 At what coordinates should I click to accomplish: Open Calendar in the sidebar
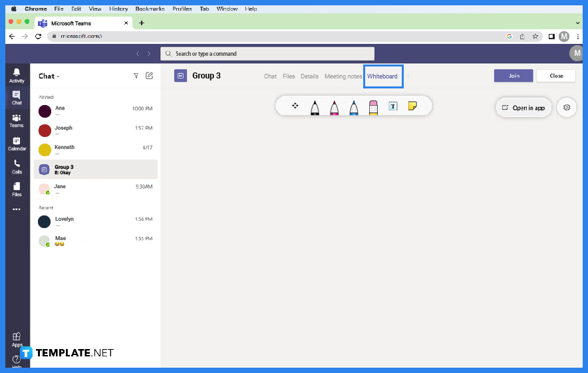coord(17,144)
